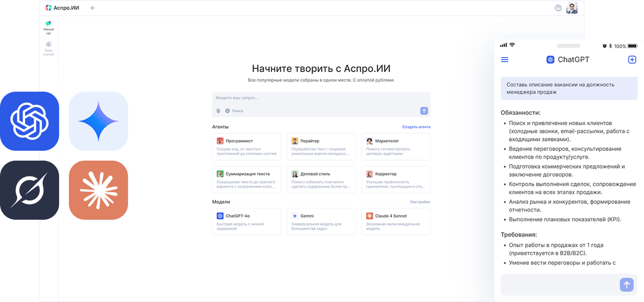Select the Корректор agent card

(x=396, y=179)
